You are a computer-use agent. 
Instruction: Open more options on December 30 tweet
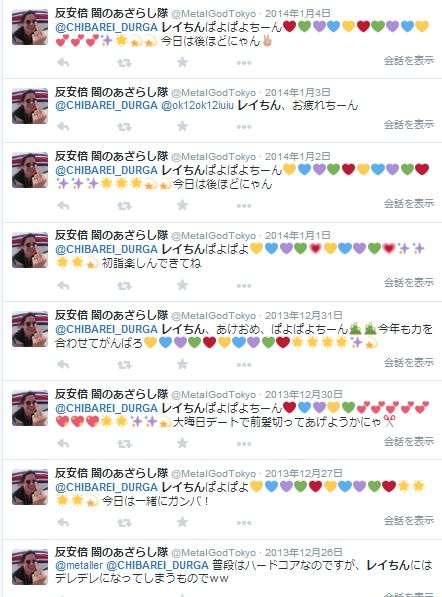point(244,444)
